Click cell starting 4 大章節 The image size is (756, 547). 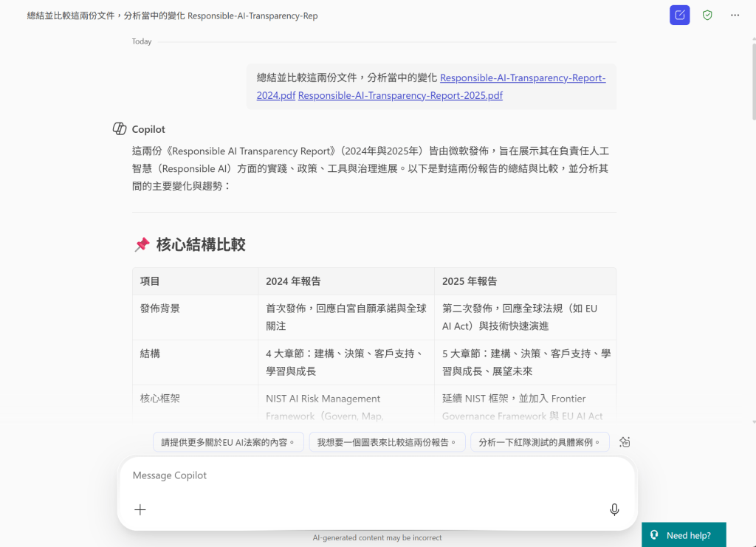tap(346, 362)
